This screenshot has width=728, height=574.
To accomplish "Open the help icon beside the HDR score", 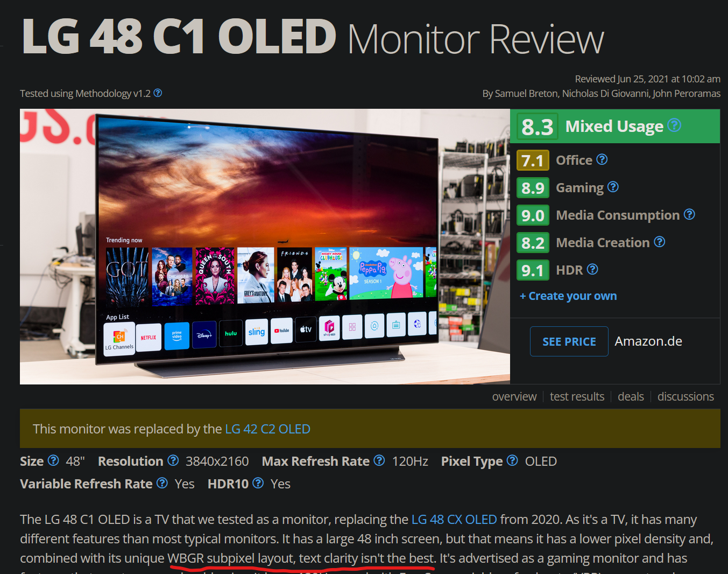I will coord(592,269).
